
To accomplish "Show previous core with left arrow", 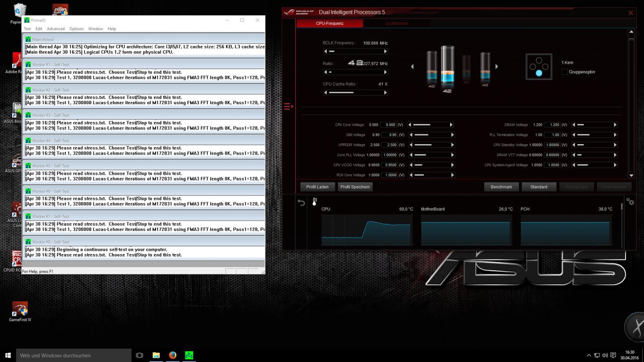I will [412, 66].
